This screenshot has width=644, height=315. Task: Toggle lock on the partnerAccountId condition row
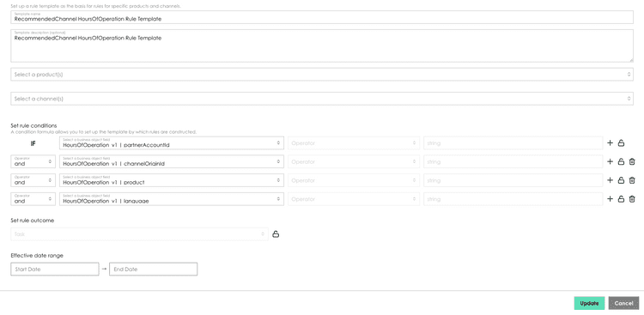621,143
